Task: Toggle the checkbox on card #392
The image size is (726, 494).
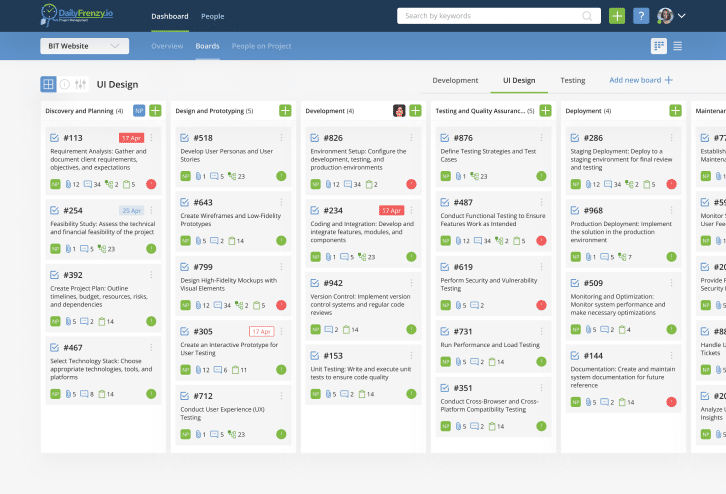Action: 55,275
